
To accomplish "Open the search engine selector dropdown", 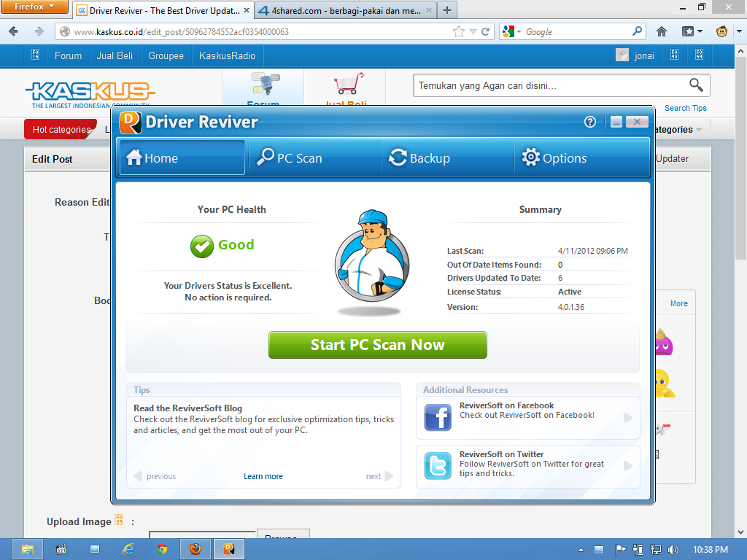I will pyautogui.click(x=511, y=32).
